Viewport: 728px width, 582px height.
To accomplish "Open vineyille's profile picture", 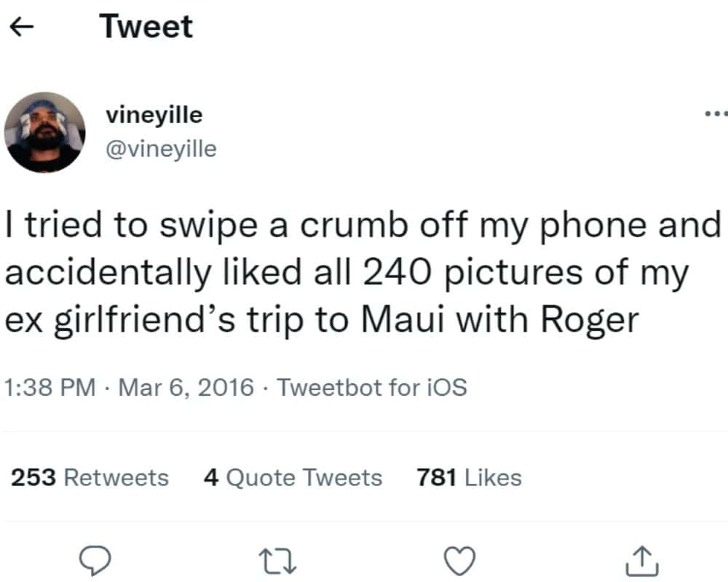I will (45, 132).
